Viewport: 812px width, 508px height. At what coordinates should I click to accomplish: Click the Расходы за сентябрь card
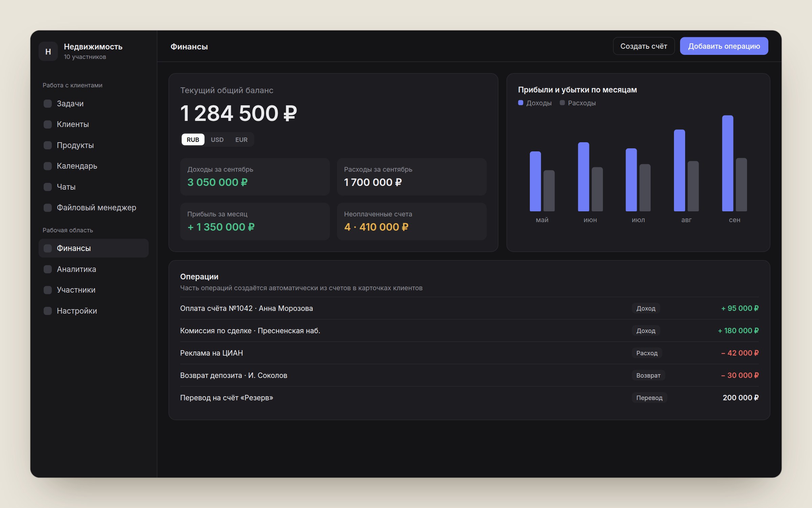[x=411, y=177]
